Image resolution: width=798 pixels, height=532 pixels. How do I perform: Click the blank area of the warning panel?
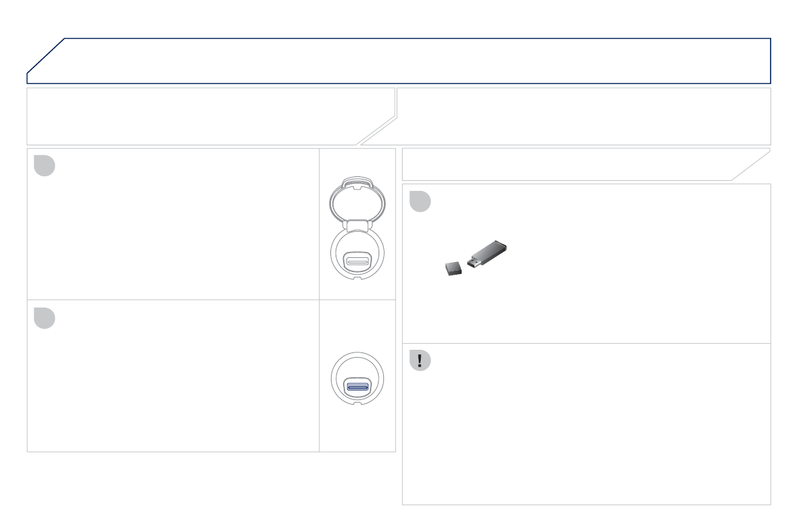(586, 436)
